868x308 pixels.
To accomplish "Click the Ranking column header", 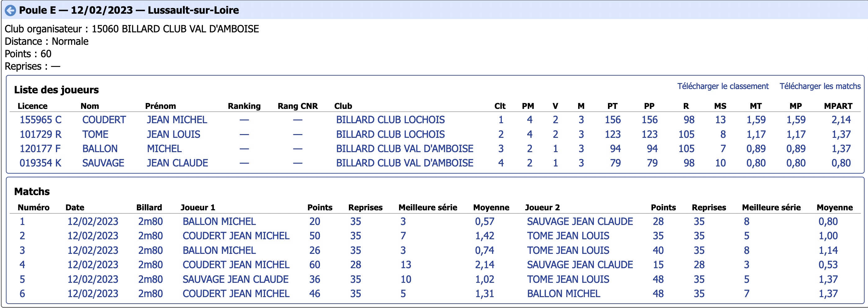I will click(x=244, y=106).
